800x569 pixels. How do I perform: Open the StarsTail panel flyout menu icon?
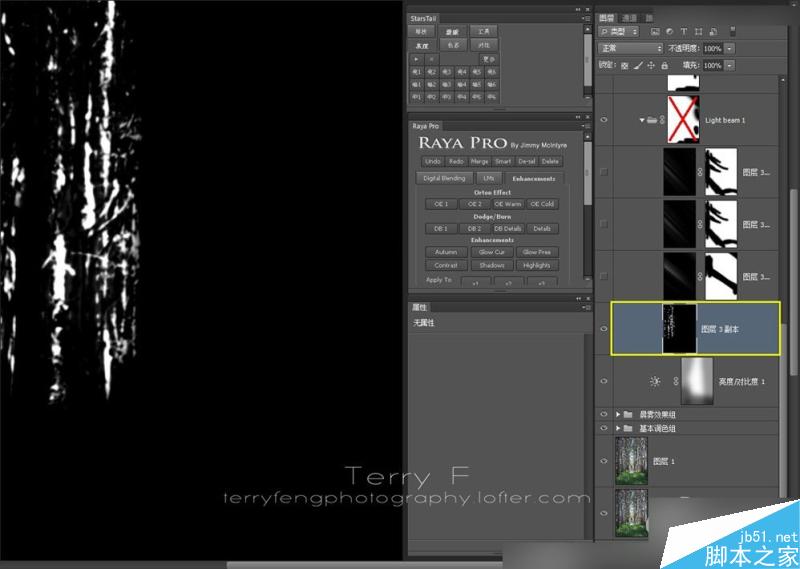point(586,18)
